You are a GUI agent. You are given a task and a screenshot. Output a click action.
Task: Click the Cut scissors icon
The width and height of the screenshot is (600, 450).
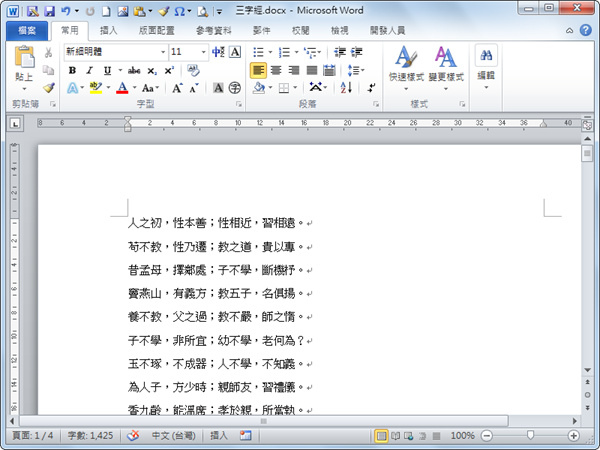tap(48, 52)
